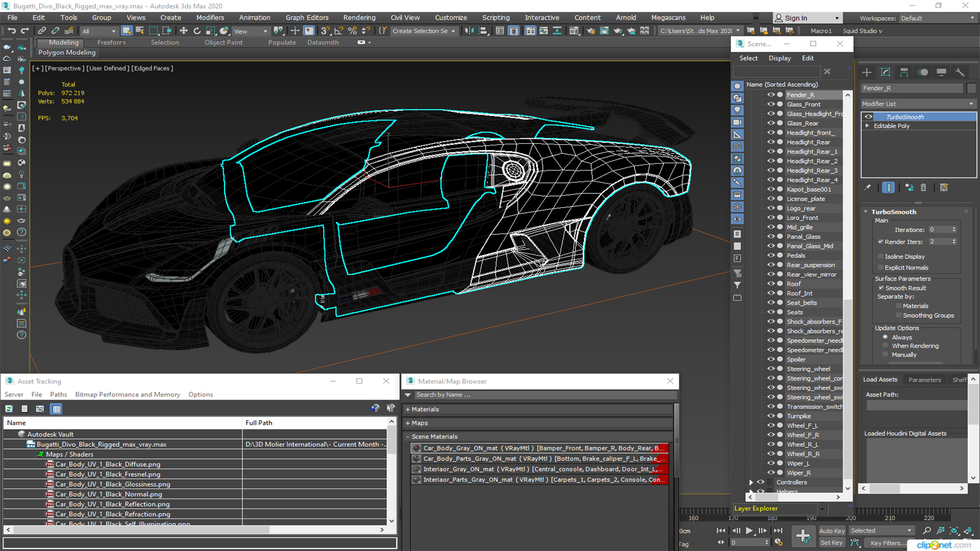Toggle the Angle Snap icon
Image resolution: width=980 pixels, height=551 pixels.
[338, 31]
